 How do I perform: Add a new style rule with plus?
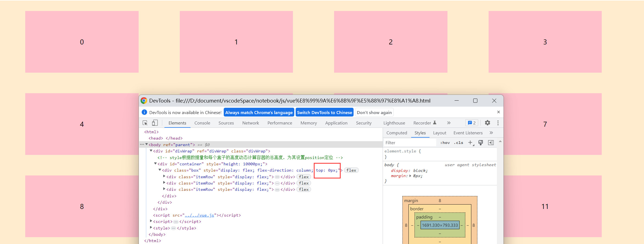[470, 143]
